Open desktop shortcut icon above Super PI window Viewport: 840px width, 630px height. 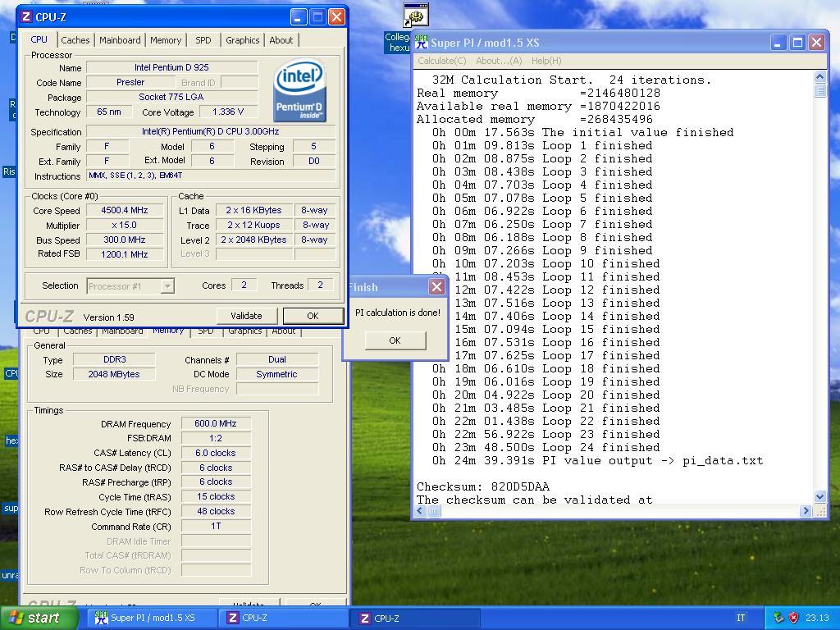point(416,15)
